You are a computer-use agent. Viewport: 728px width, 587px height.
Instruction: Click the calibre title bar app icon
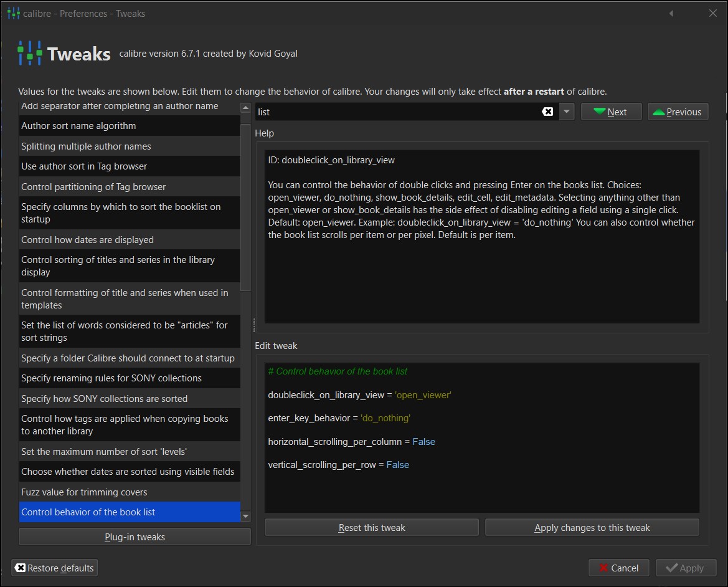[x=14, y=14]
